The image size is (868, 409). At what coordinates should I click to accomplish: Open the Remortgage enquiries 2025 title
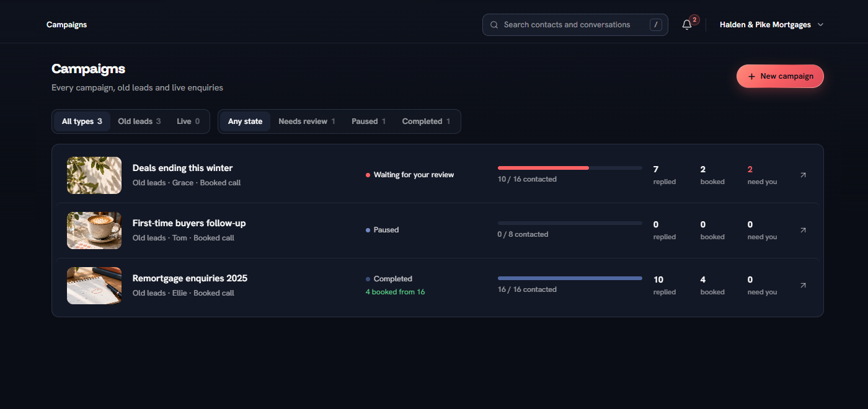point(190,278)
